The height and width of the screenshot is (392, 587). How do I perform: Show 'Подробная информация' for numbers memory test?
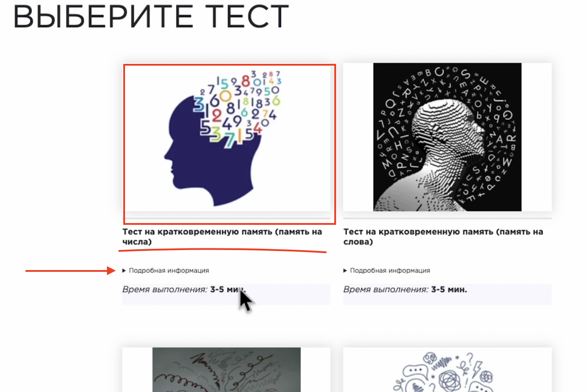169,270
